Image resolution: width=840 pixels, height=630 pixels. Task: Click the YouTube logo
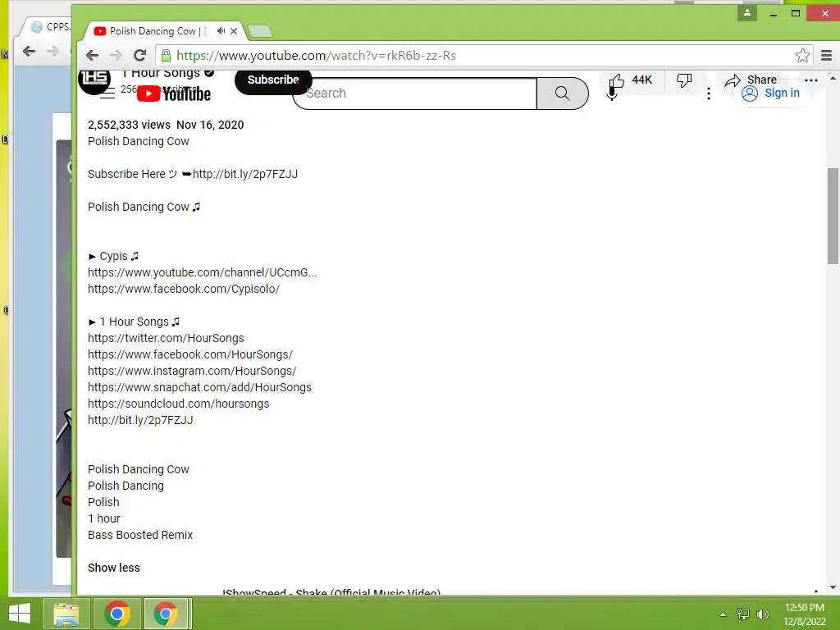(x=174, y=94)
